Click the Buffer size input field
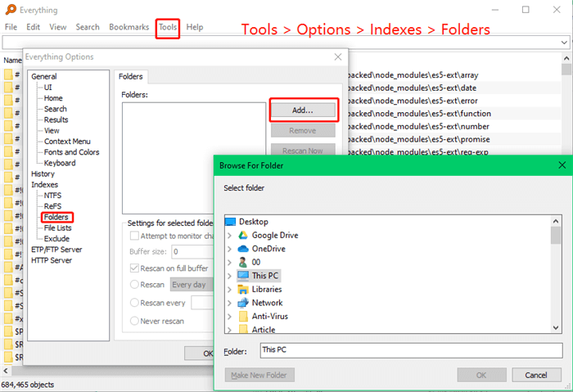573x392 pixels. (193, 252)
